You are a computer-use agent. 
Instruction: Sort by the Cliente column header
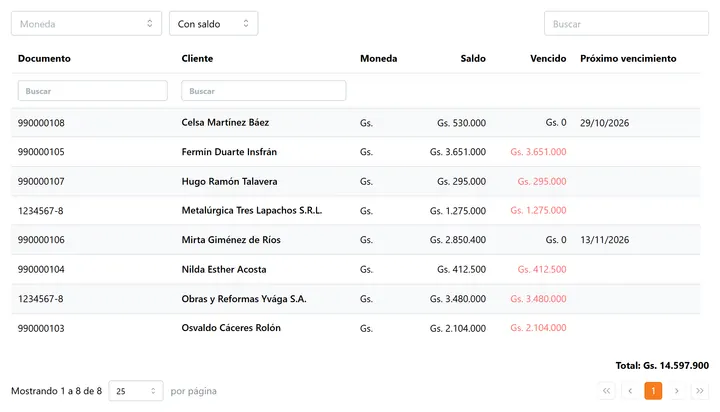tap(197, 58)
